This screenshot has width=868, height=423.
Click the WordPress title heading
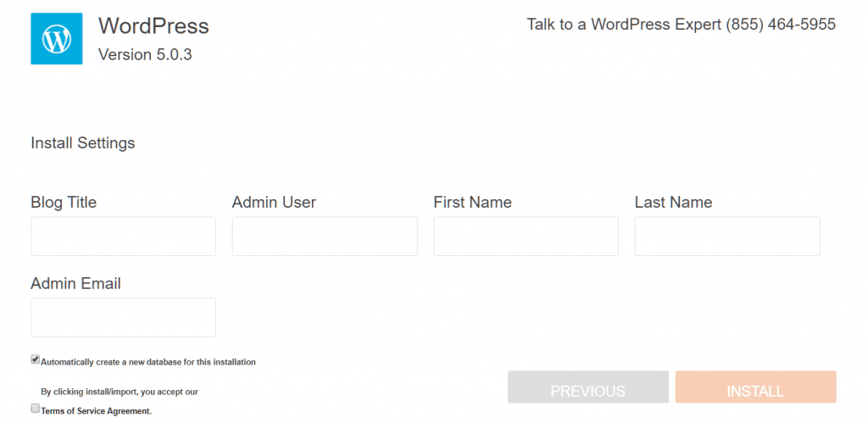tap(153, 26)
